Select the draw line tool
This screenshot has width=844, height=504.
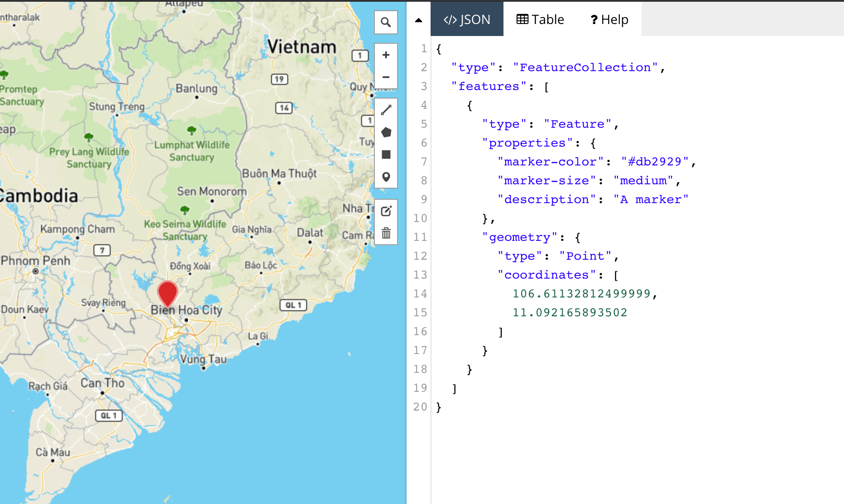pos(385,109)
